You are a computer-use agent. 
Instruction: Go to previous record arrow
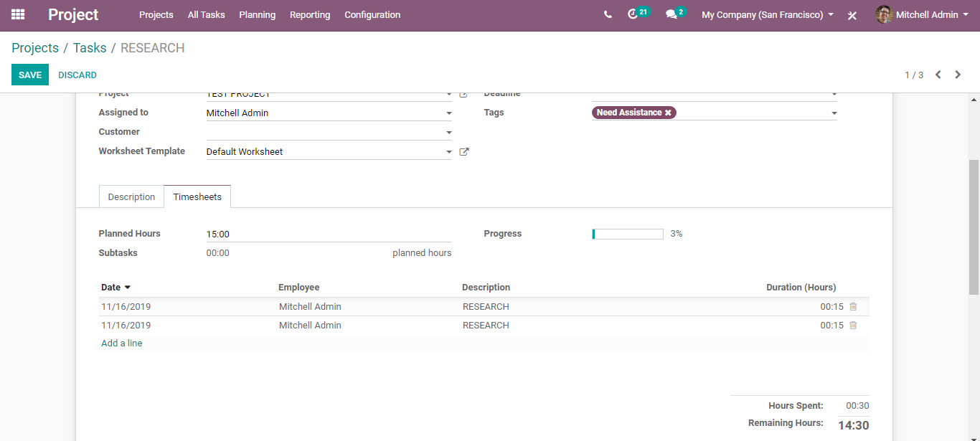(x=938, y=75)
